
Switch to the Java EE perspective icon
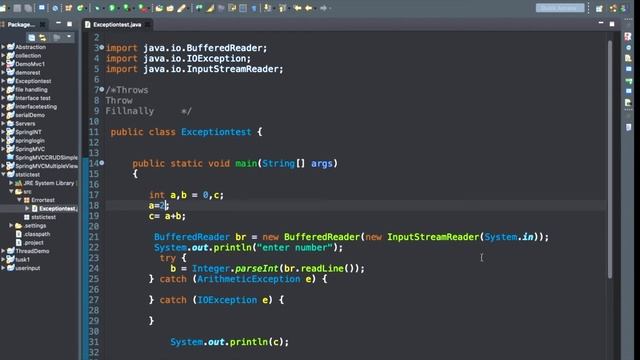613,8
